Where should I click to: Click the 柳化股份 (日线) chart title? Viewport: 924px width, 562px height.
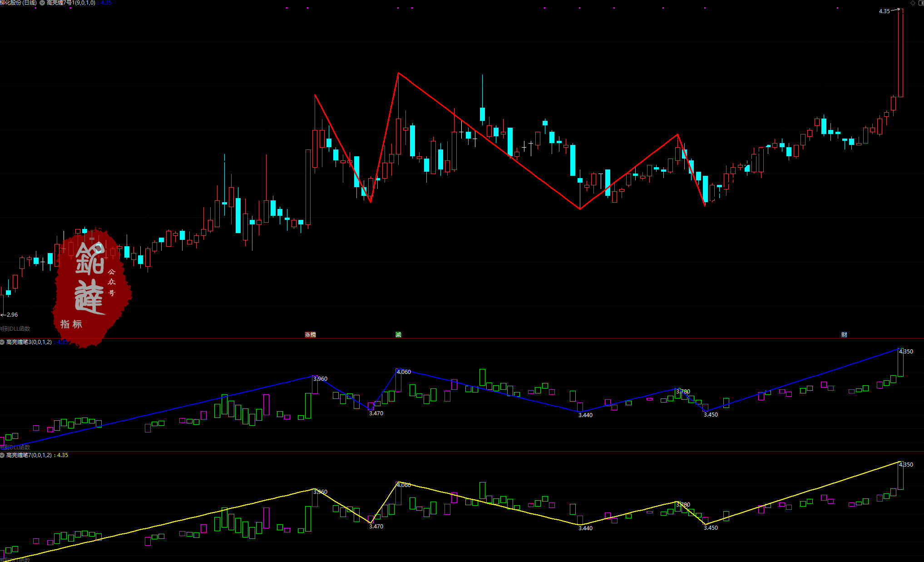(x=18, y=3)
